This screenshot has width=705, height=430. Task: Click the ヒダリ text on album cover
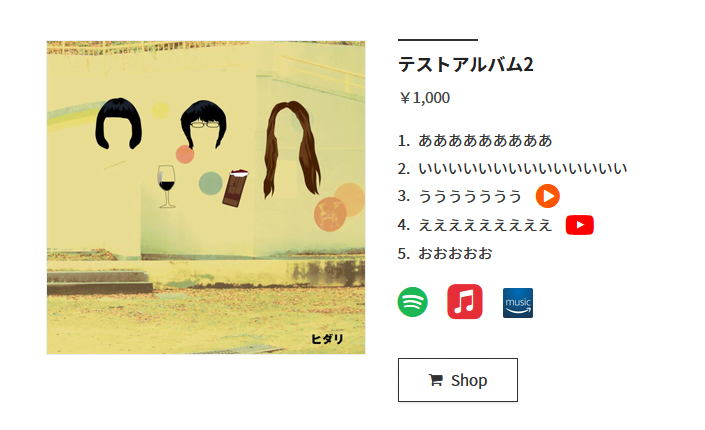pos(327,339)
